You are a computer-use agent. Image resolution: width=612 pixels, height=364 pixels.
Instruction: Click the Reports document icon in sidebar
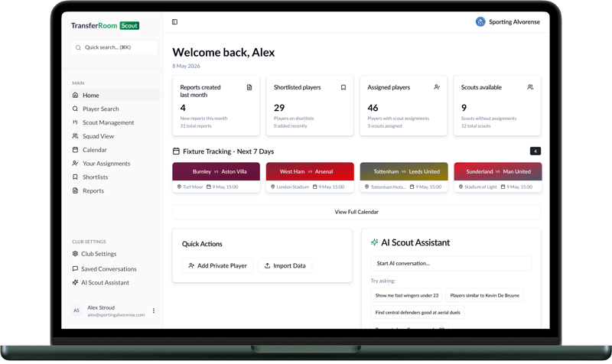75,190
